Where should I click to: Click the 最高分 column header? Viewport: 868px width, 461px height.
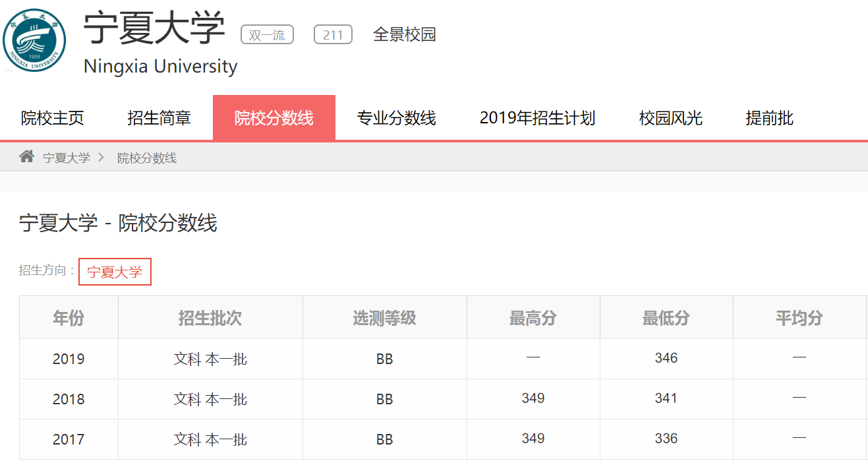[533, 318]
